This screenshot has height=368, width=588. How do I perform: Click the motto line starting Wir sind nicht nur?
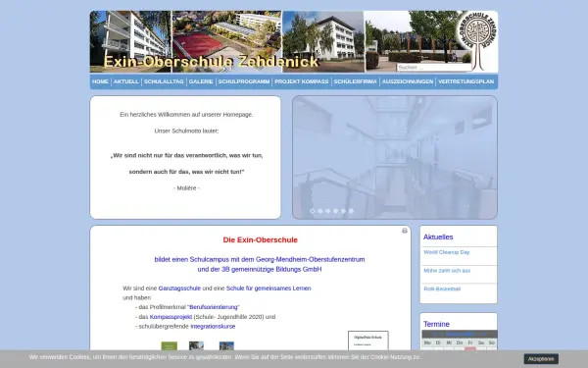click(186, 155)
